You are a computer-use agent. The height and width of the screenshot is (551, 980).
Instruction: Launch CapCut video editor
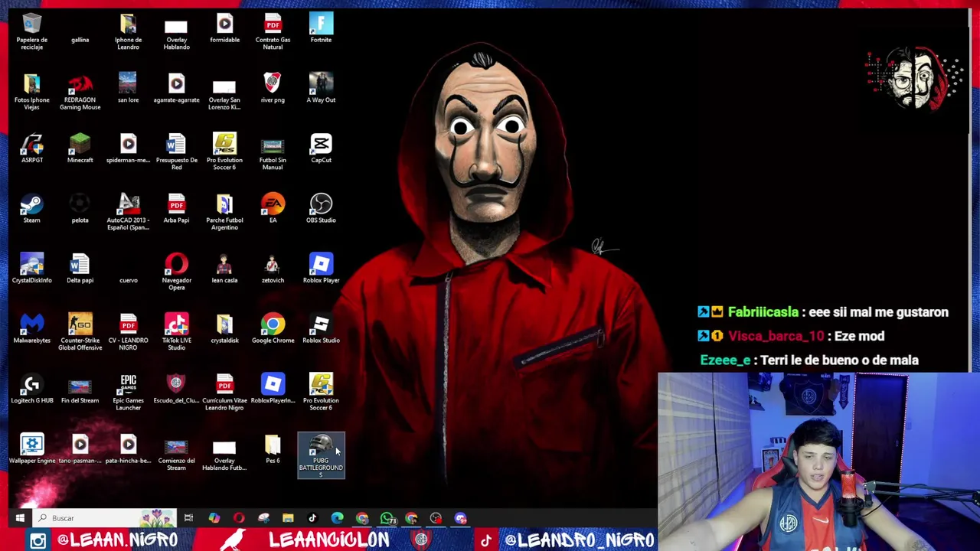coord(321,149)
